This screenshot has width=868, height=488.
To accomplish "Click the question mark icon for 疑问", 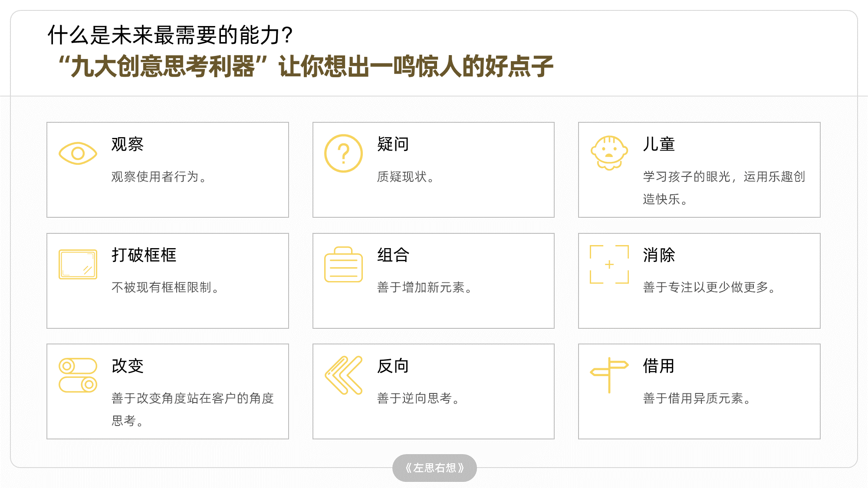I will 343,153.
